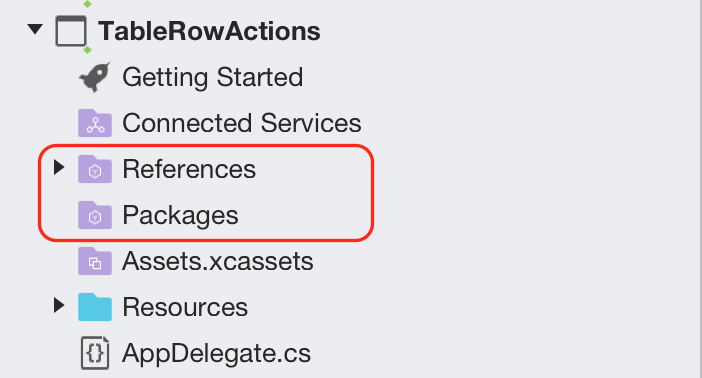The image size is (702, 378).
Task: Collapse the TableRowActions project node
Action: 35,30
